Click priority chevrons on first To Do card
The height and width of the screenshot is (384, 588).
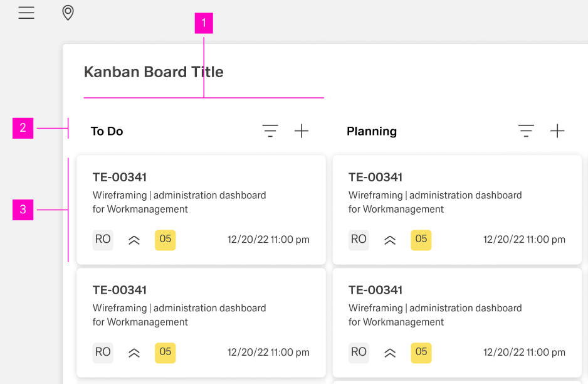134,240
